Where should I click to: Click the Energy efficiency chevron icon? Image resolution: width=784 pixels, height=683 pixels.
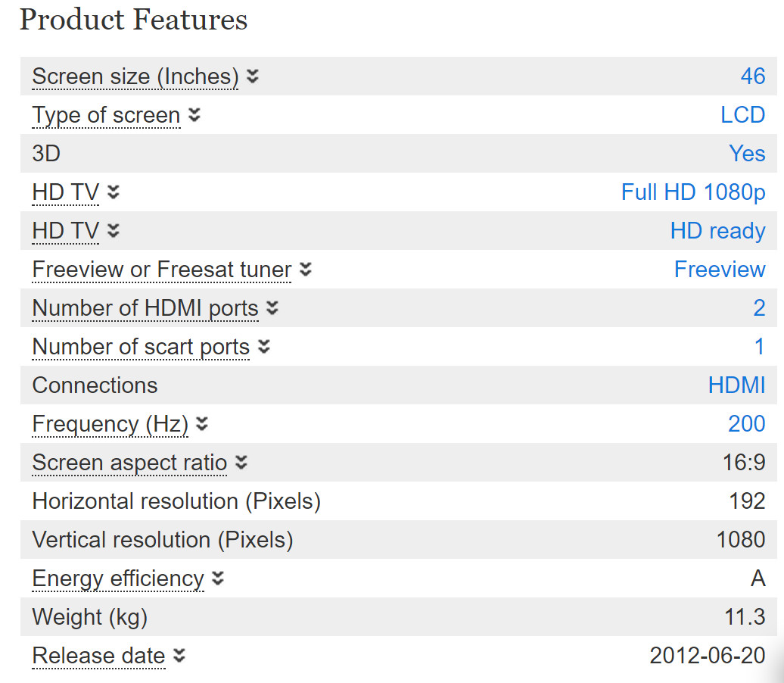tap(218, 579)
